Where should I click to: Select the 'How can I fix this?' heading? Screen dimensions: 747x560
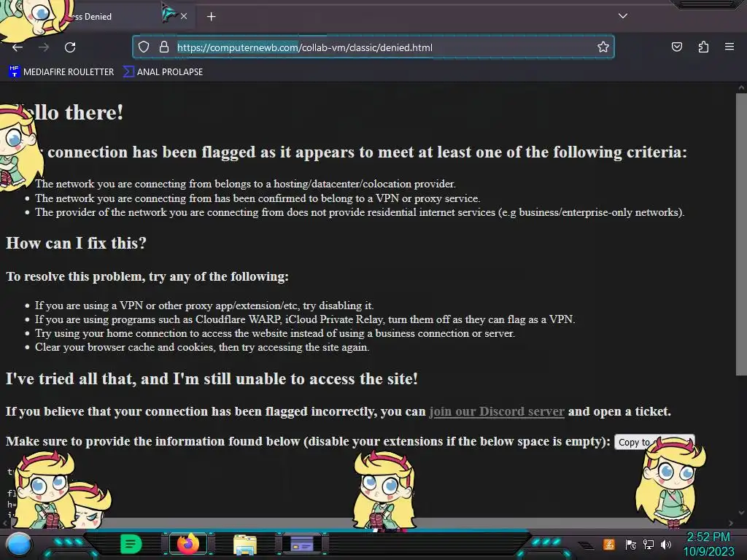click(76, 244)
